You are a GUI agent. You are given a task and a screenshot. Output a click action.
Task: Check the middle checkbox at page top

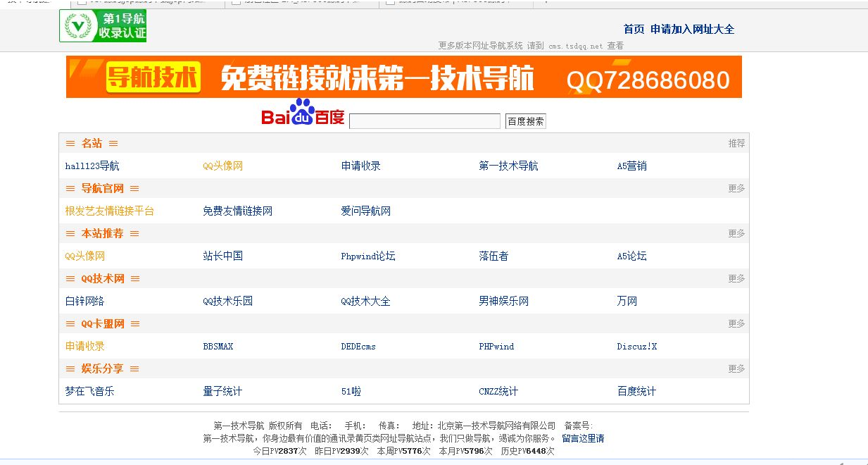tap(235, 3)
